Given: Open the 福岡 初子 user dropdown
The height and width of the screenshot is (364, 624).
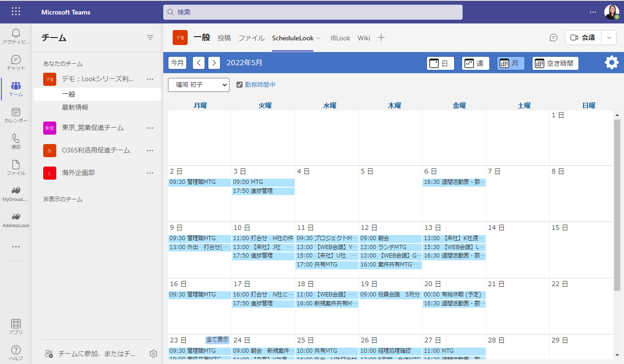Looking at the screenshot, I should tap(198, 85).
